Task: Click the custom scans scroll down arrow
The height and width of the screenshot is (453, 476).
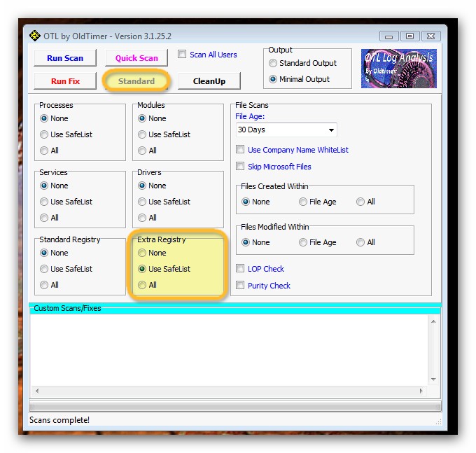Action: pyautogui.click(x=433, y=379)
